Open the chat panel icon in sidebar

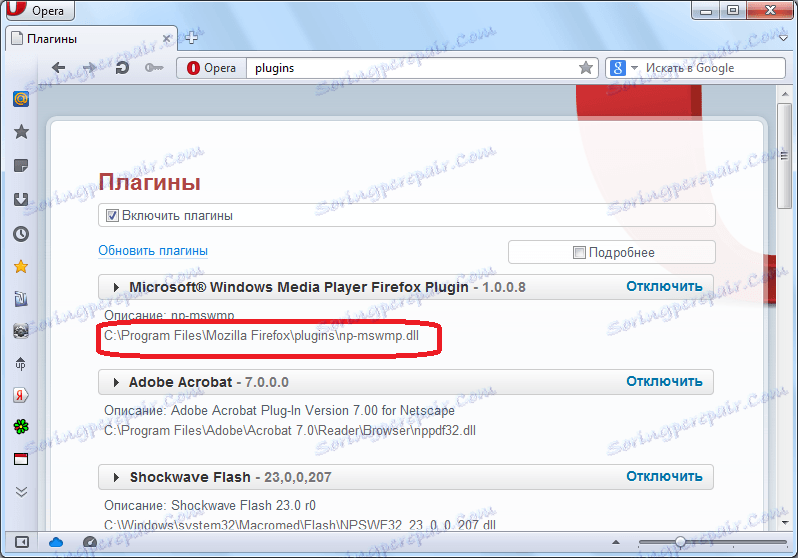pyautogui.click(x=21, y=331)
